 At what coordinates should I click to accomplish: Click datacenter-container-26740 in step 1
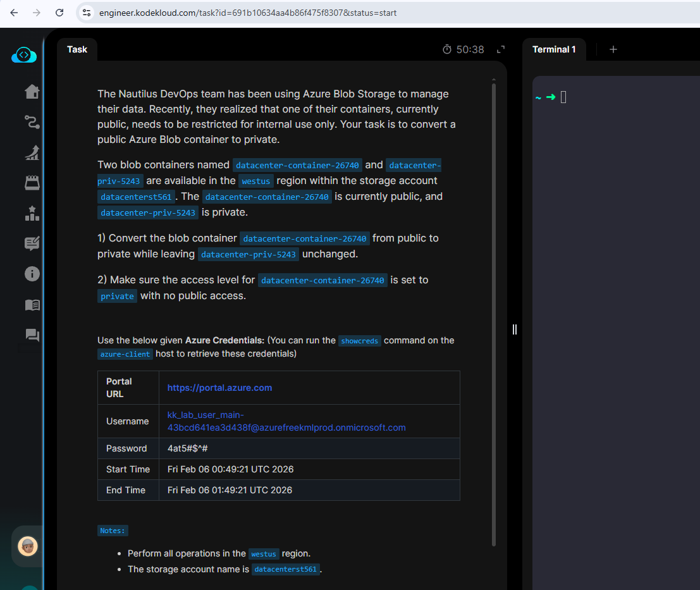pyautogui.click(x=304, y=239)
